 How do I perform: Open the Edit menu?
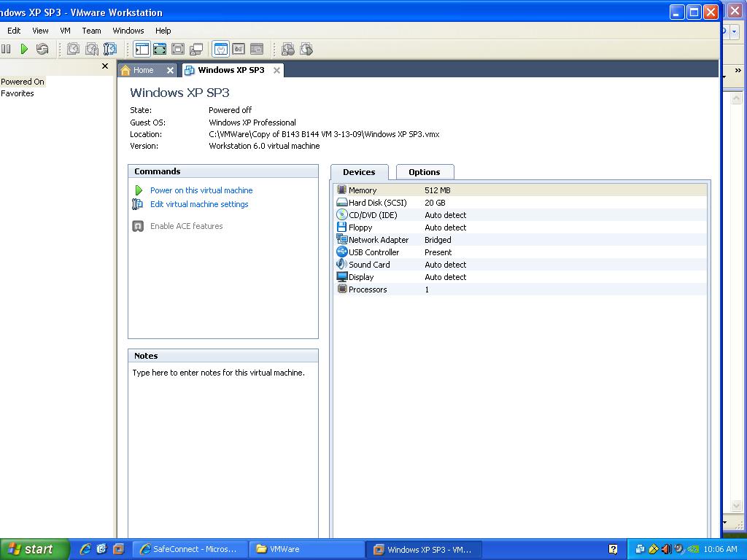pos(14,31)
